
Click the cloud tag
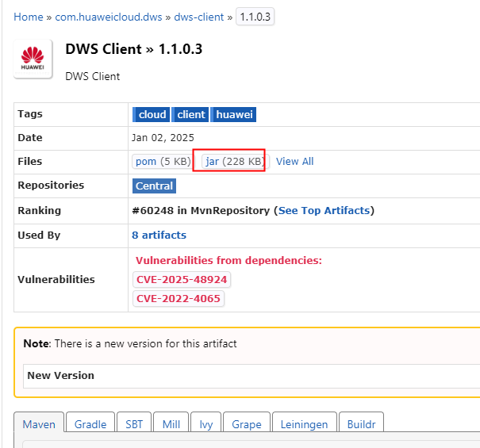point(152,115)
